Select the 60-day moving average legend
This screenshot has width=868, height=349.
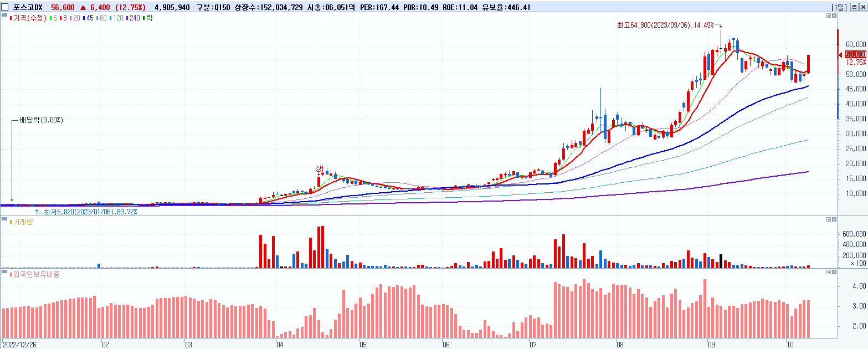click(102, 18)
